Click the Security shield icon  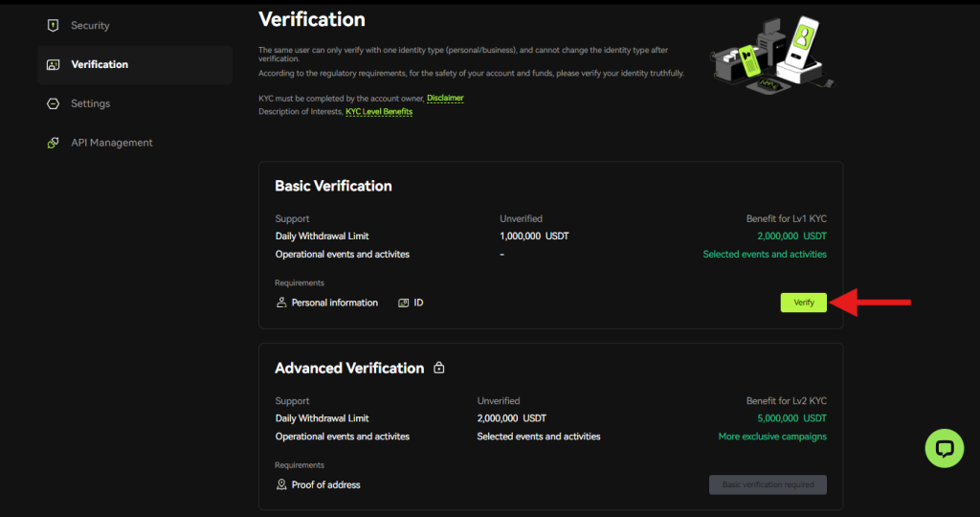[54, 25]
